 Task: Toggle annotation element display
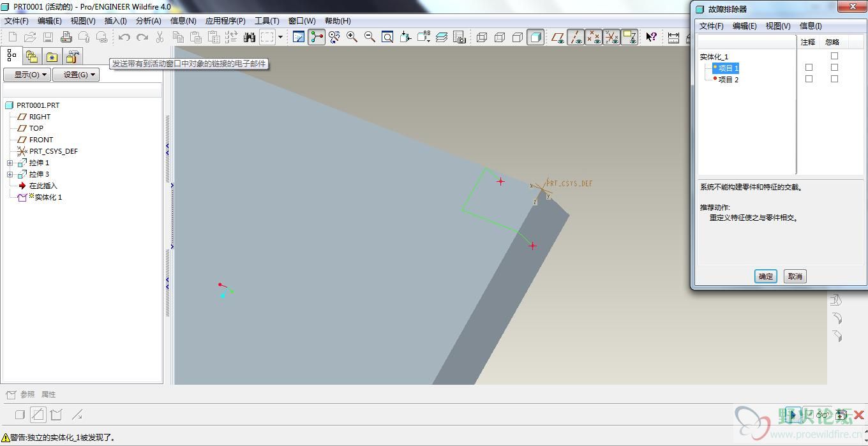[629, 37]
